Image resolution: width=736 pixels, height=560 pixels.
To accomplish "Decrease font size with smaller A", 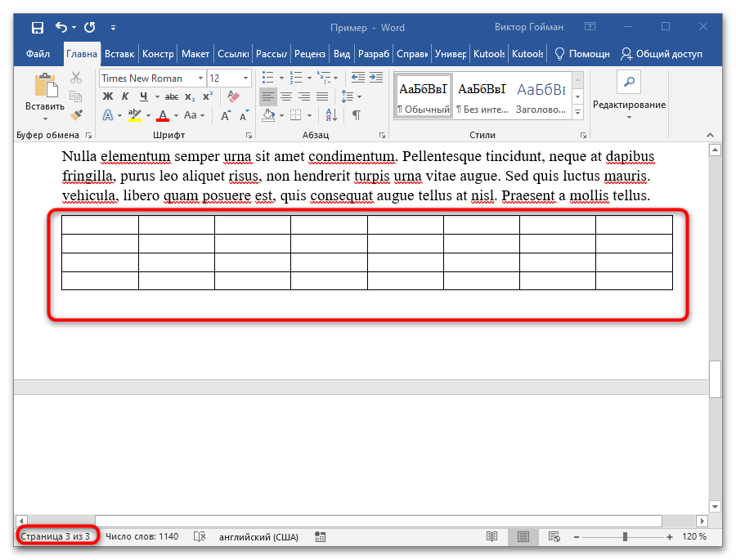I will [x=244, y=115].
